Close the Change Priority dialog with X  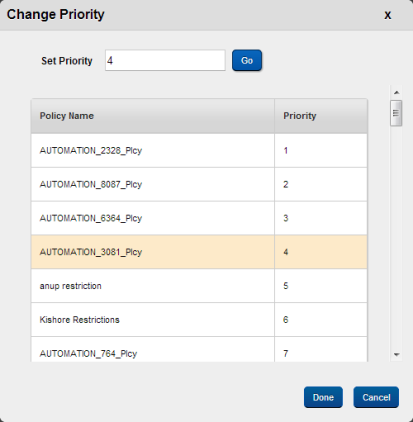387,15
